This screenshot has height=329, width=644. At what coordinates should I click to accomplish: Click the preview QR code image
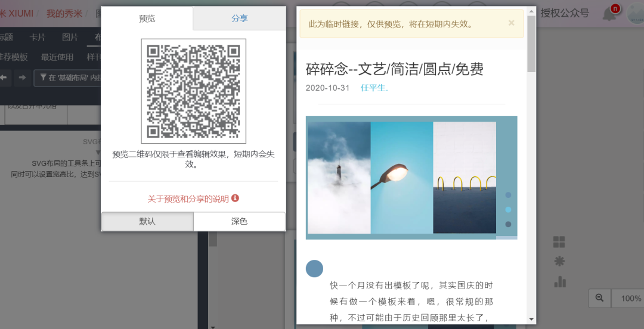click(193, 91)
